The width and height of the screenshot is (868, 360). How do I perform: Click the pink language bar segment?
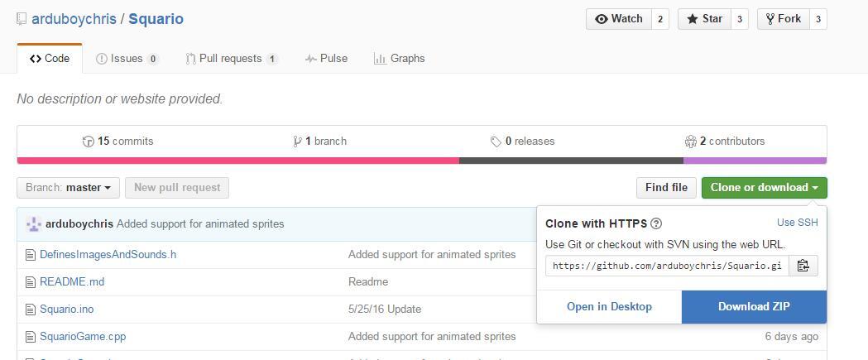238,161
